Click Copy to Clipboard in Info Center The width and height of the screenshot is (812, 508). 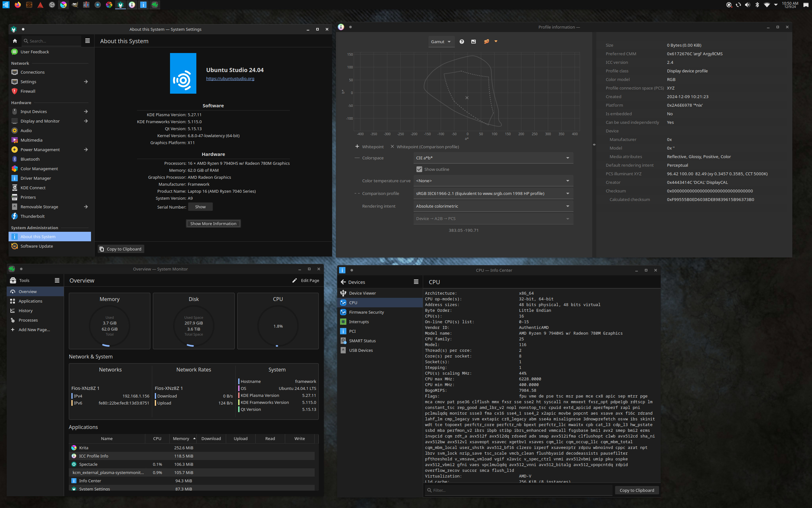tap(637, 491)
